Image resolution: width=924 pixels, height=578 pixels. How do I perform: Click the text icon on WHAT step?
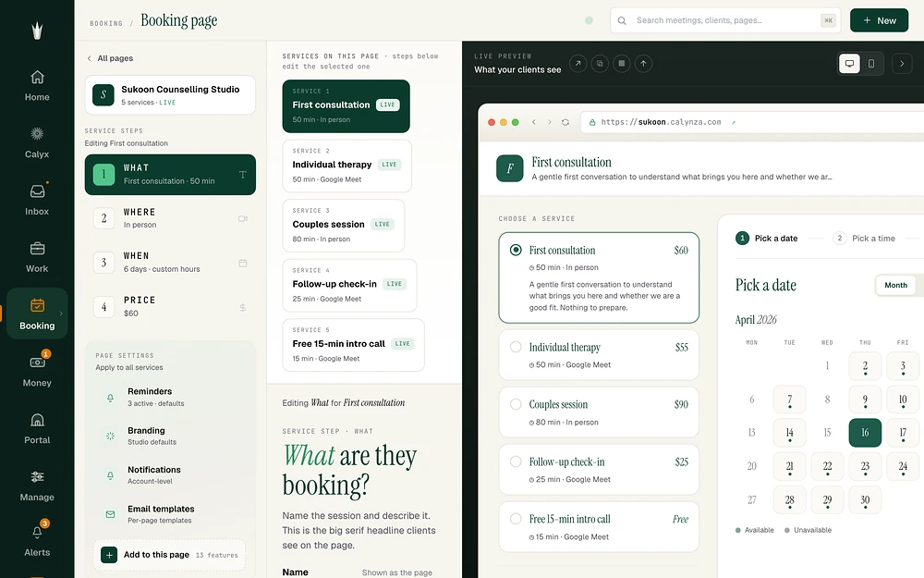tap(242, 175)
